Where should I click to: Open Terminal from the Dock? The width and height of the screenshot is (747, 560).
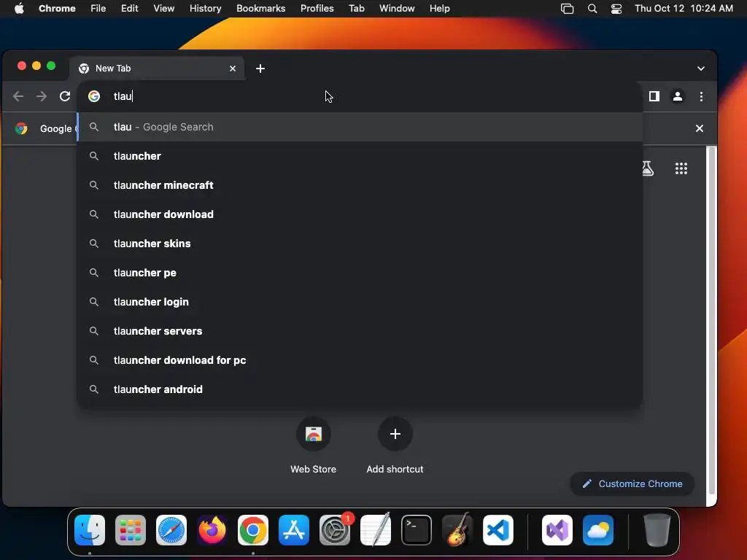coord(417,530)
